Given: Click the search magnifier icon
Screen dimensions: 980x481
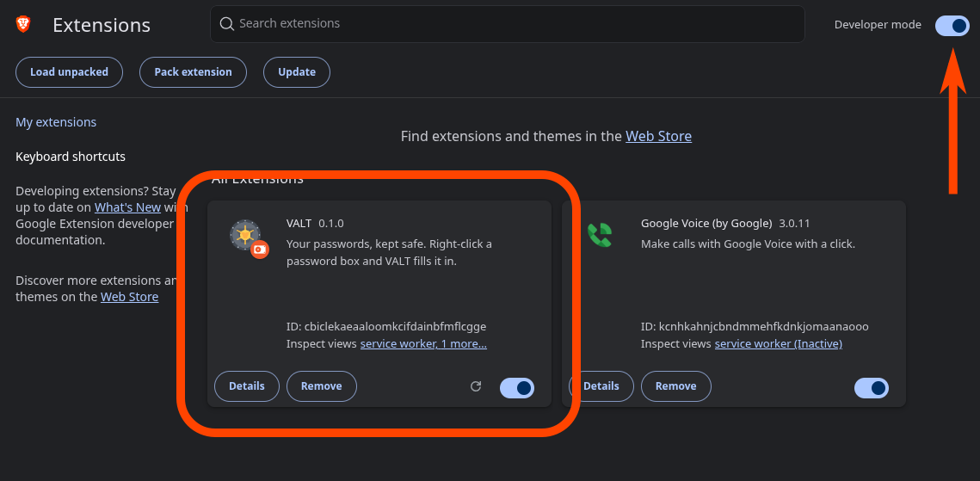Looking at the screenshot, I should [x=226, y=24].
